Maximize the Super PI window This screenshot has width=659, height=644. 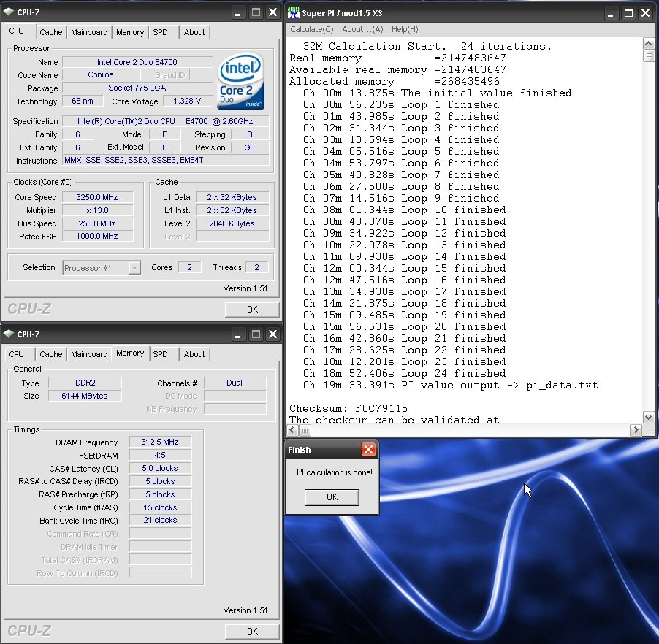pos(628,13)
